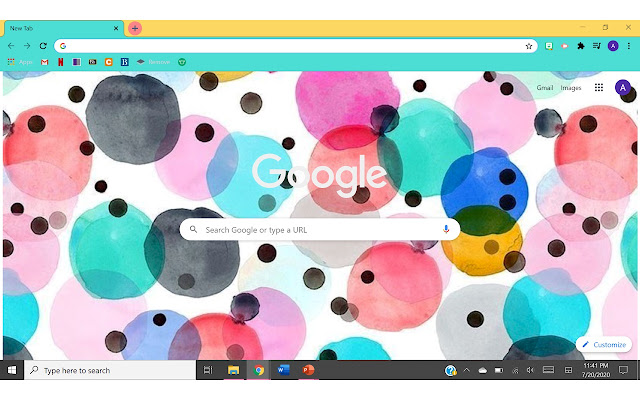This screenshot has height=400, width=640.
Task: Show hidden system tray icons
Action: pyautogui.click(x=467, y=371)
